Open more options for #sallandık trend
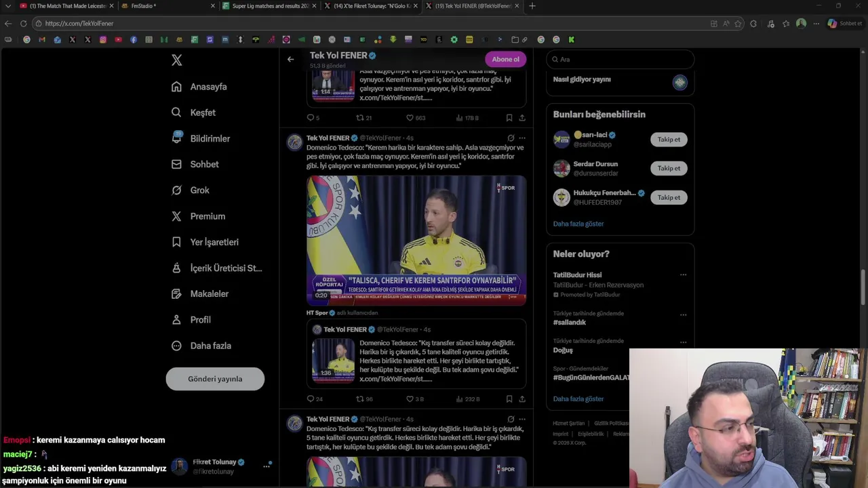Image resolution: width=868 pixels, height=488 pixels. (683, 314)
